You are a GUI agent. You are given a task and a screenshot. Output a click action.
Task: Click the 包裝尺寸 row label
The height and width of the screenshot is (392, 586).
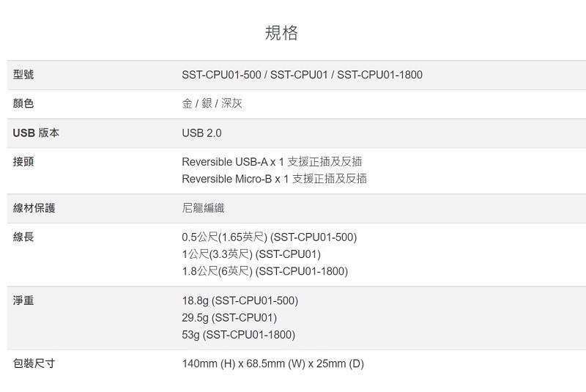tap(34, 363)
